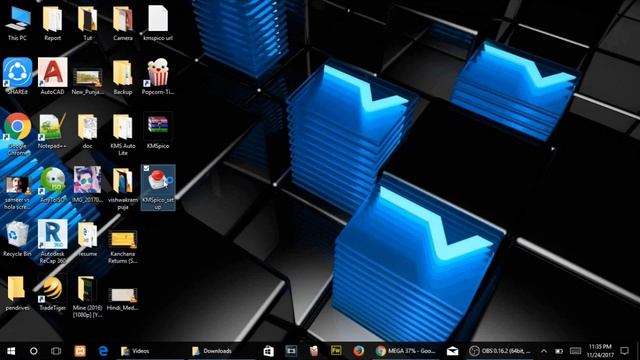Select the KMSpico_setup installer icon
Screen dimensions: 640x360
pos(158,188)
